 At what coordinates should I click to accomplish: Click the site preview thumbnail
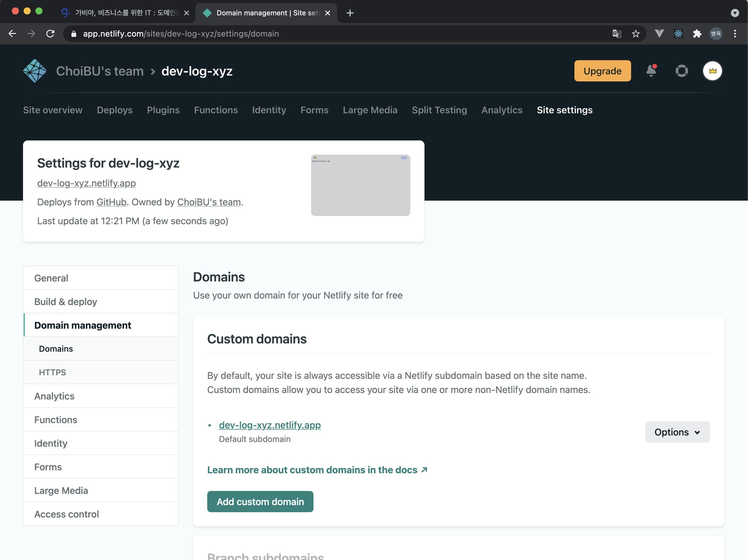click(360, 185)
